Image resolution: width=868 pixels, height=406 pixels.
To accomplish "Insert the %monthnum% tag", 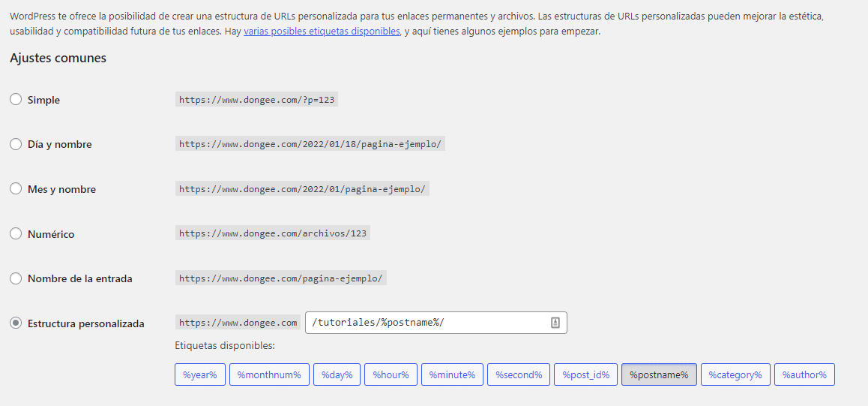I will point(269,374).
